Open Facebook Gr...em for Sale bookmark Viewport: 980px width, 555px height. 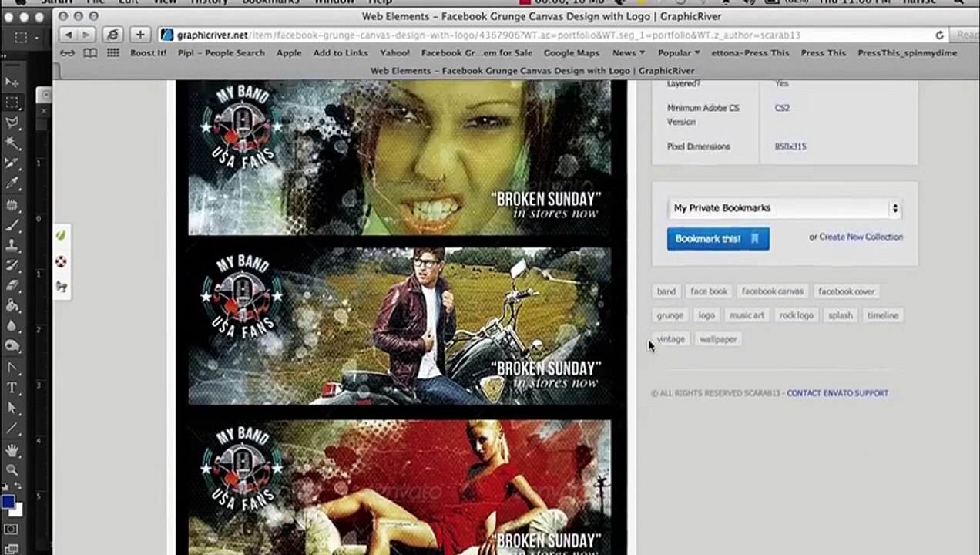coord(477,53)
